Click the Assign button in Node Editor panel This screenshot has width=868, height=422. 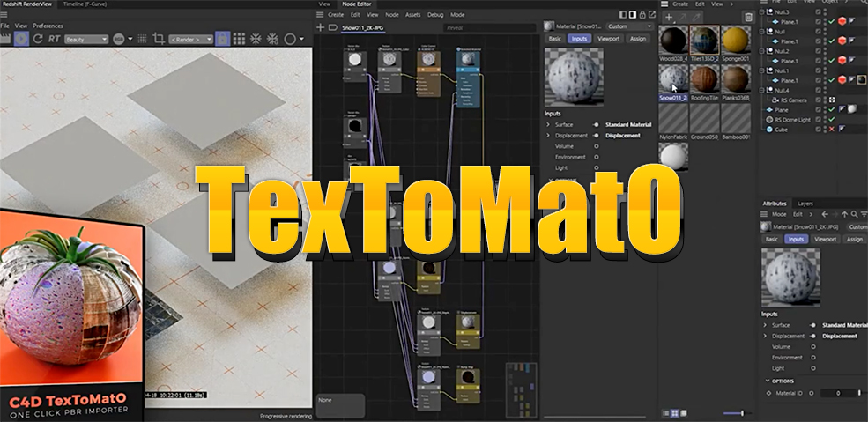(638, 39)
